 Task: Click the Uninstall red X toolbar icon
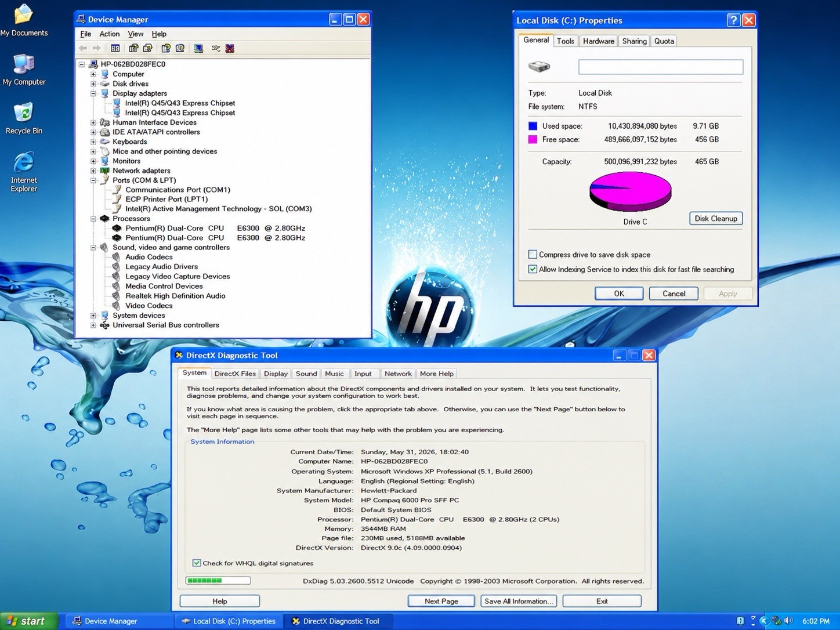230,48
